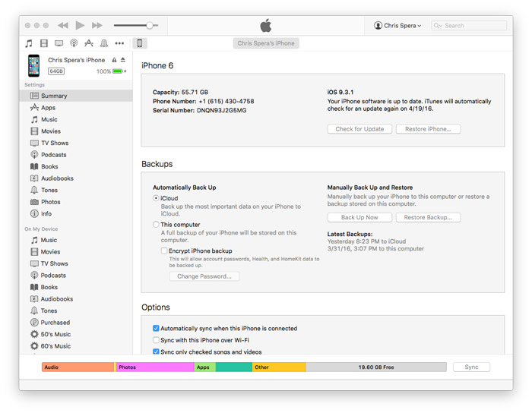This screenshot has height=413, width=532.
Task: Click phone number +1 (615) 430-4758
Action: pyautogui.click(x=226, y=101)
